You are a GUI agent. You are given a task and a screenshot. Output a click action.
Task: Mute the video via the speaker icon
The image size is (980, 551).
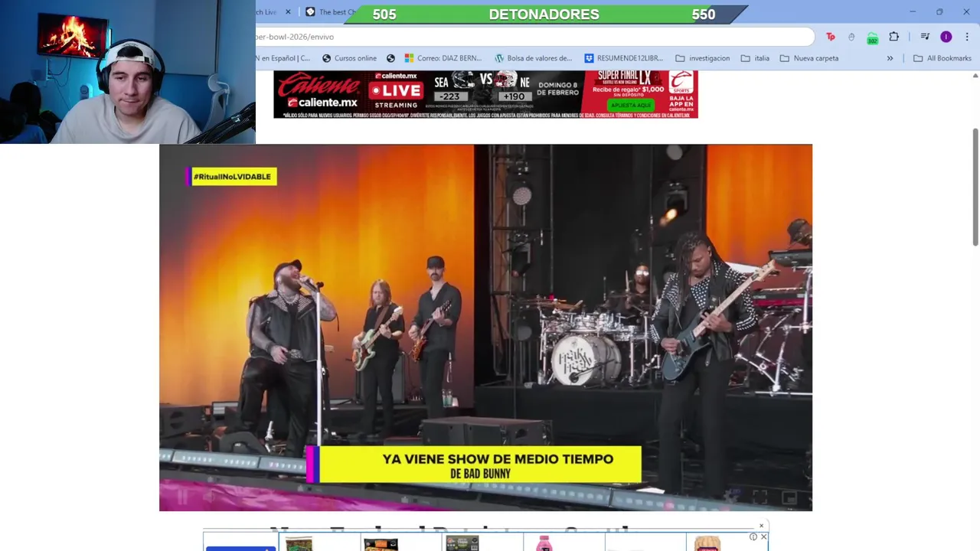tap(211, 497)
